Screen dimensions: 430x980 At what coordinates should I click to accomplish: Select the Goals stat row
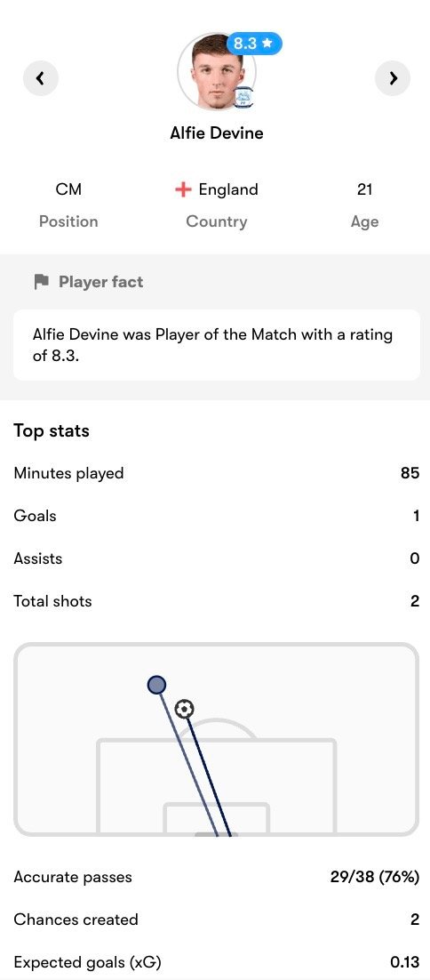217,516
